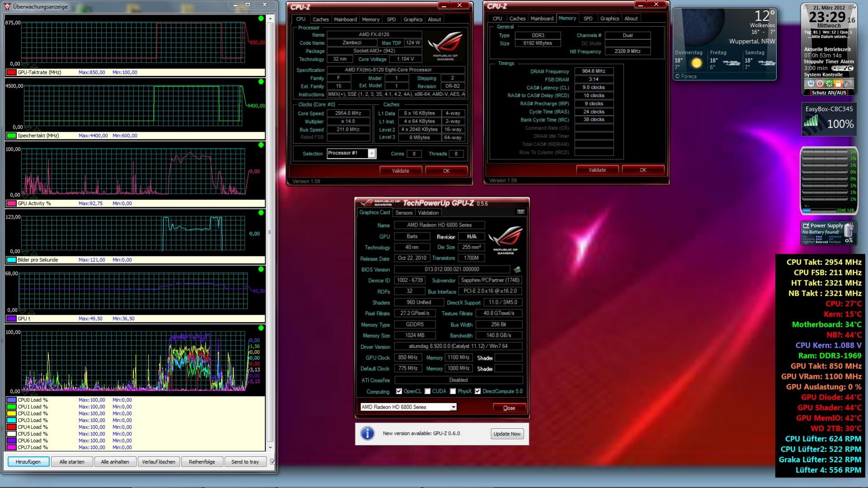
Task: Click the blue info icon in update notice
Action: coord(367,433)
